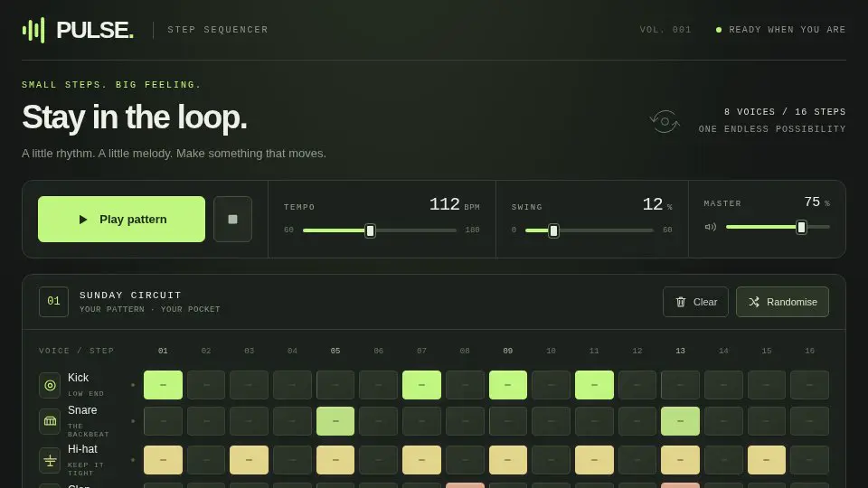Enable Kick step 13
The image size is (868, 488).
[x=680, y=385]
